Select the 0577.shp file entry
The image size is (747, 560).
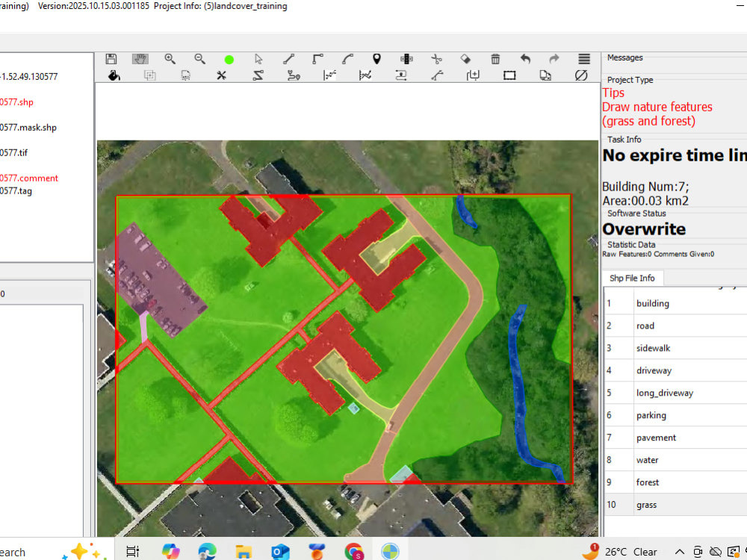pyautogui.click(x=16, y=102)
